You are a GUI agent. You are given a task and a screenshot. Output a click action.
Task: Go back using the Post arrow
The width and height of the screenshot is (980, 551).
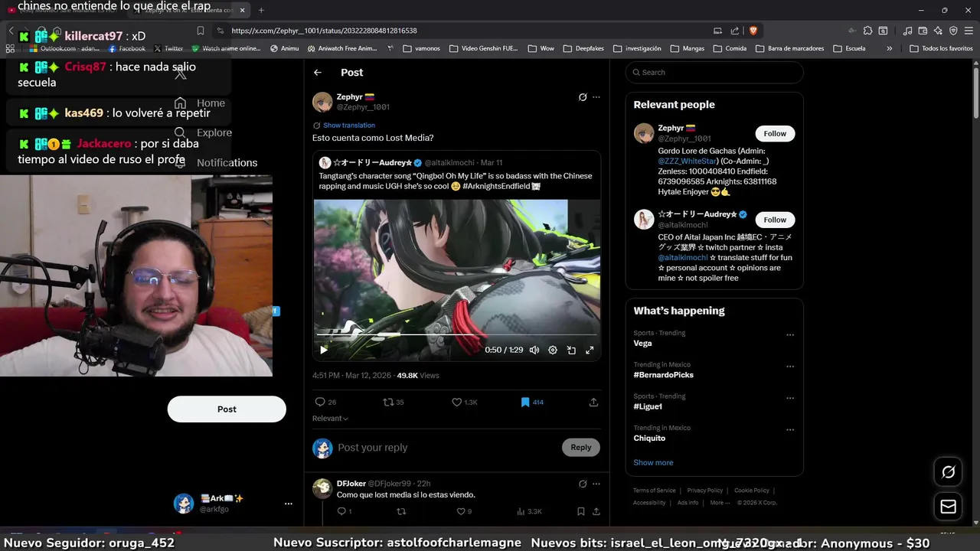click(x=318, y=72)
